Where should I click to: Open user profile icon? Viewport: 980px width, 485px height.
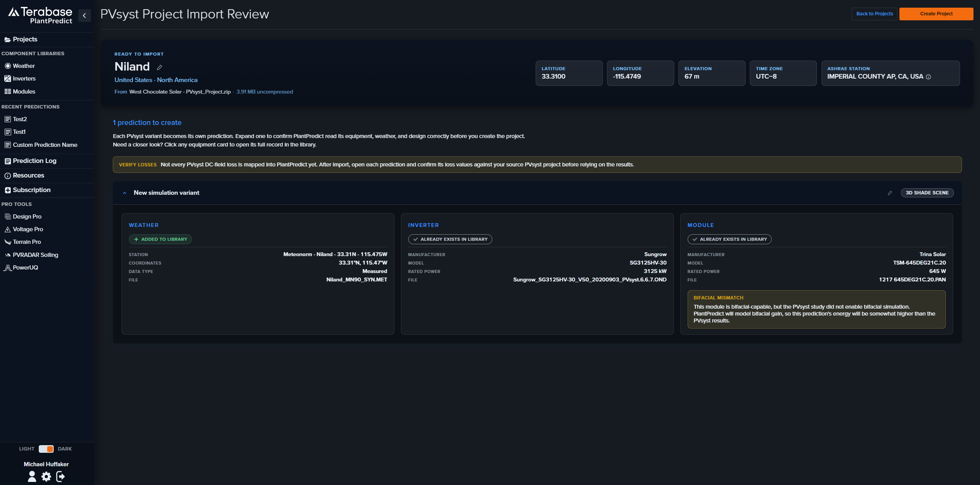(32, 476)
